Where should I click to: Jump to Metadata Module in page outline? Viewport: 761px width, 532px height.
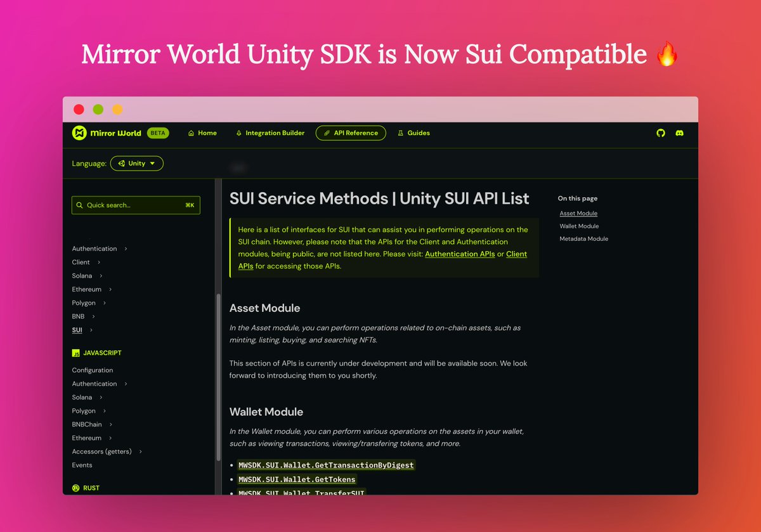tap(583, 239)
